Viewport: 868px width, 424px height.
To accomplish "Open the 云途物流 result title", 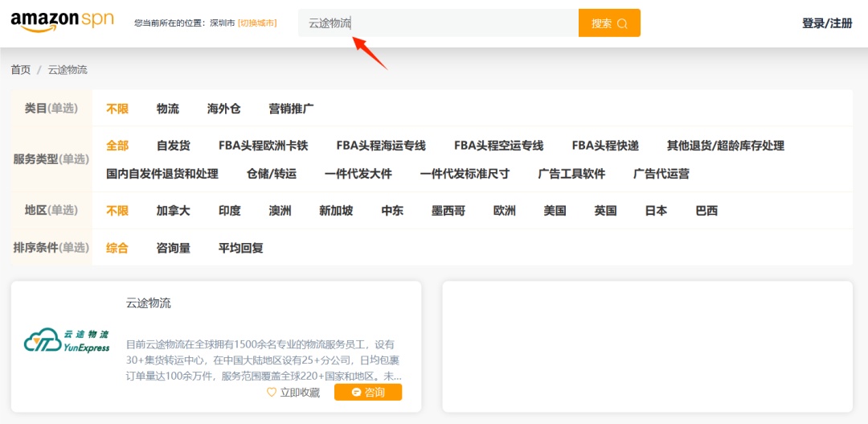I will [x=149, y=303].
